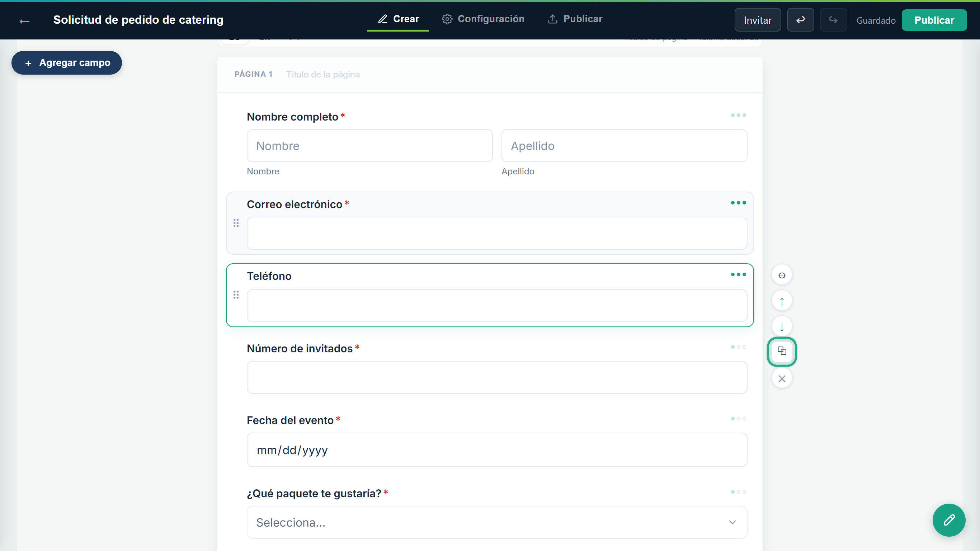Open three-dot menu for Nombre completo
Image resolution: width=980 pixels, height=551 pixels.
coord(739,115)
